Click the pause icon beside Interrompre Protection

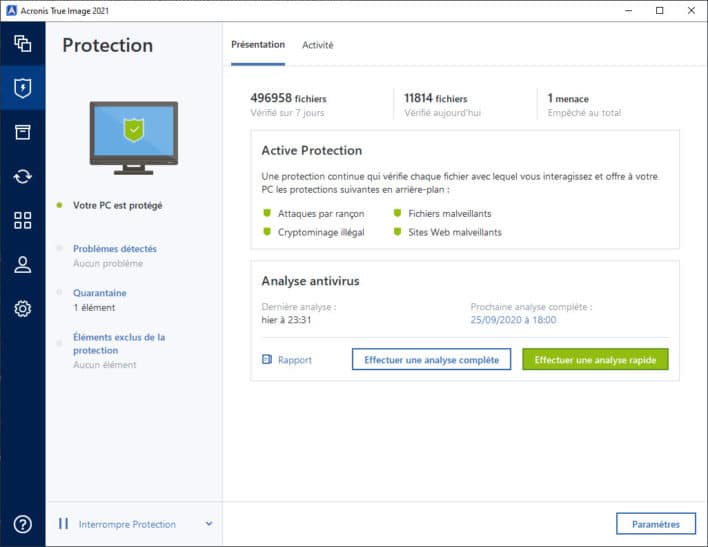(63, 524)
